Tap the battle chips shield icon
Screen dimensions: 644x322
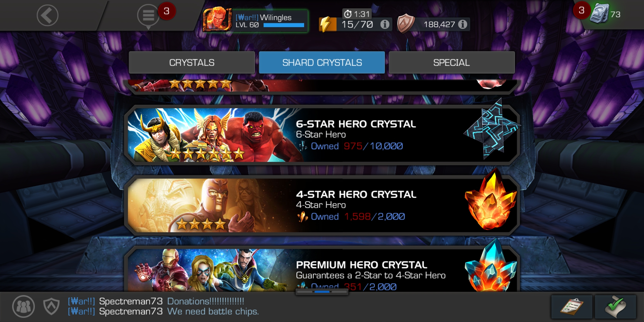point(405,23)
